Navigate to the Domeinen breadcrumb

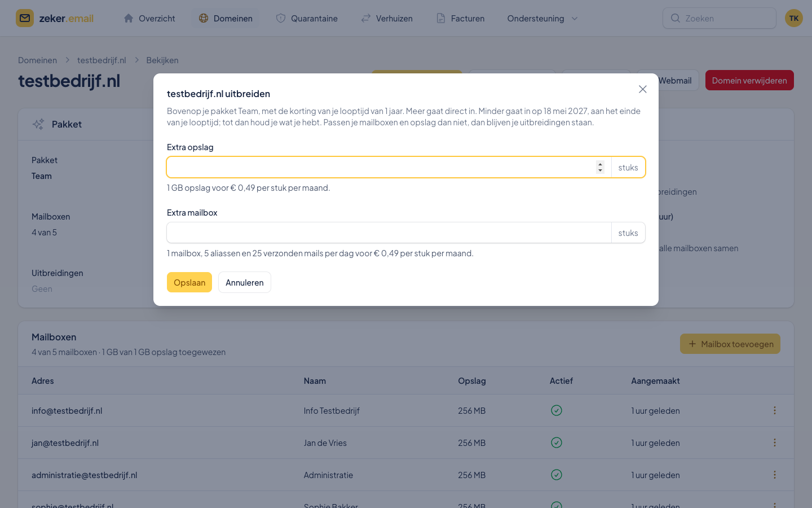tap(37, 60)
